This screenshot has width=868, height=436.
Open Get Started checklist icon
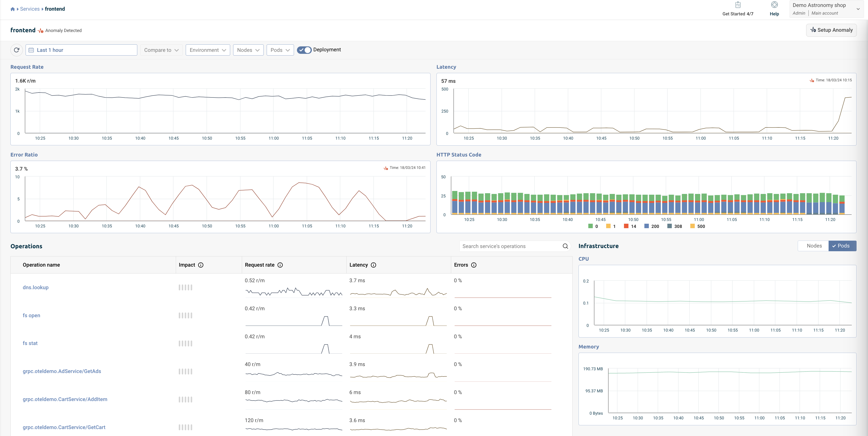[x=738, y=5]
